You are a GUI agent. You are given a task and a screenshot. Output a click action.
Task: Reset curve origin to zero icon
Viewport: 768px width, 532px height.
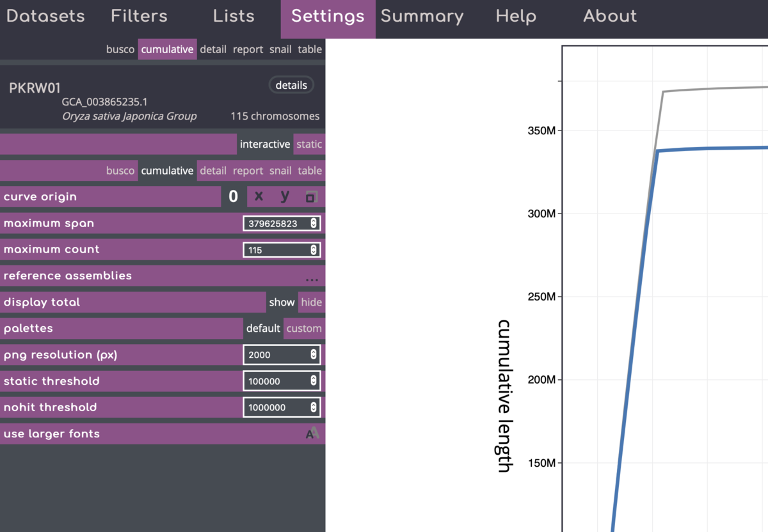click(x=234, y=197)
